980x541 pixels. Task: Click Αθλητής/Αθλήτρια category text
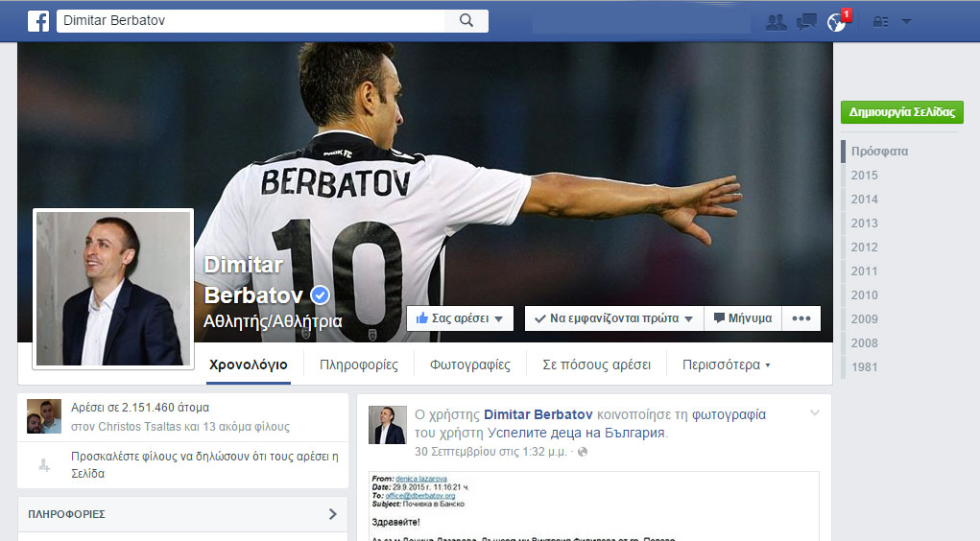[273, 321]
